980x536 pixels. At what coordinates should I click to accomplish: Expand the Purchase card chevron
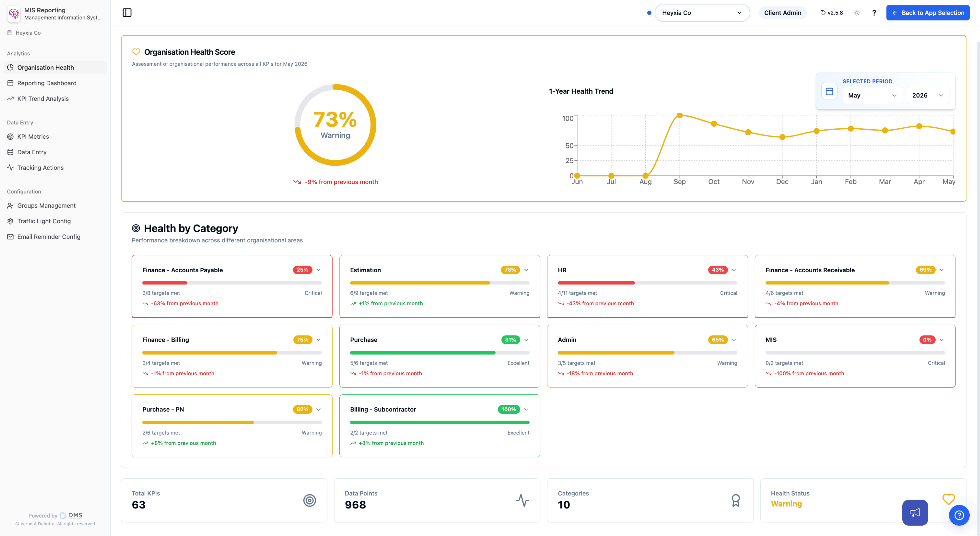pos(526,340)
